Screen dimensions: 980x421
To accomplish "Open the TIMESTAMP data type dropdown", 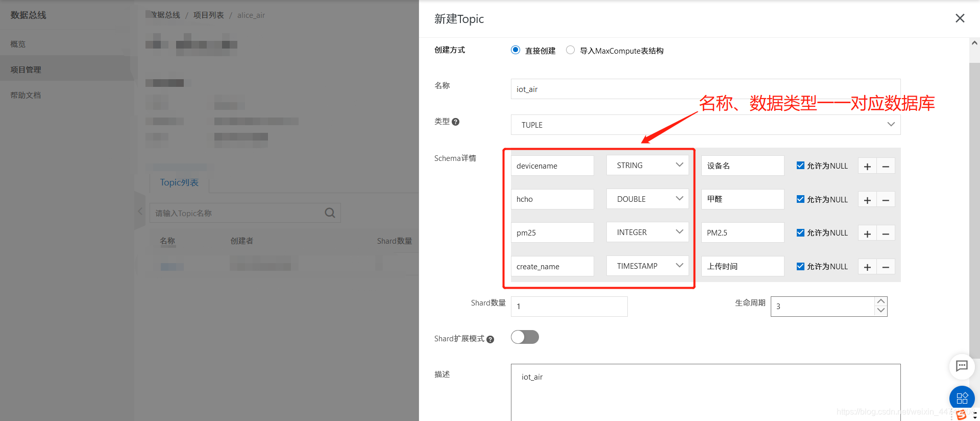I will [647, 266].
